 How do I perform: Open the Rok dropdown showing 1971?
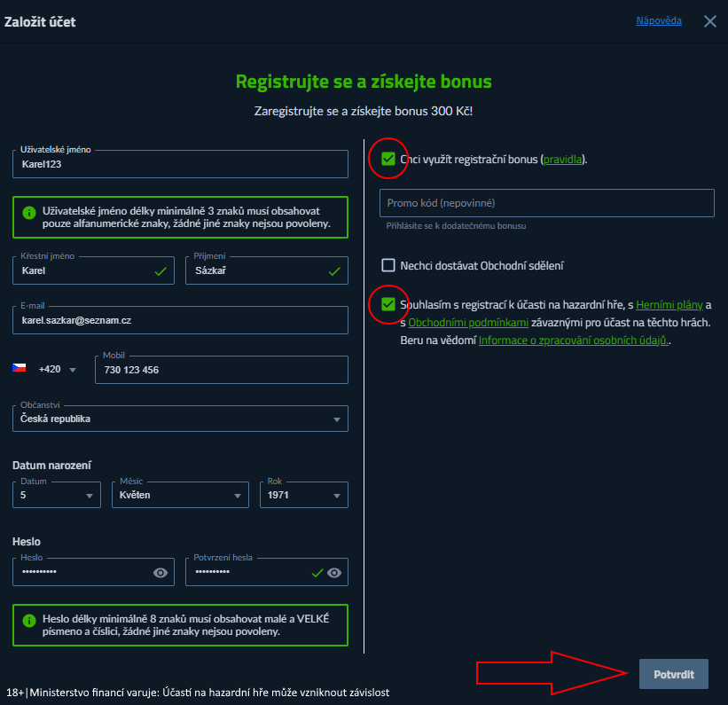click(303, 495)
